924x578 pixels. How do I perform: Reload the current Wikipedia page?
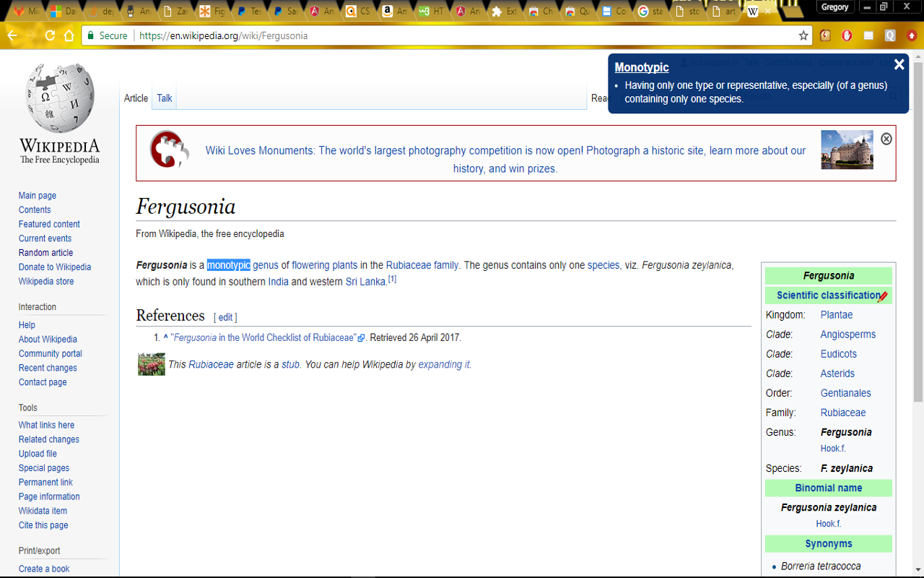pyautogui.click(x=49, y=35)
